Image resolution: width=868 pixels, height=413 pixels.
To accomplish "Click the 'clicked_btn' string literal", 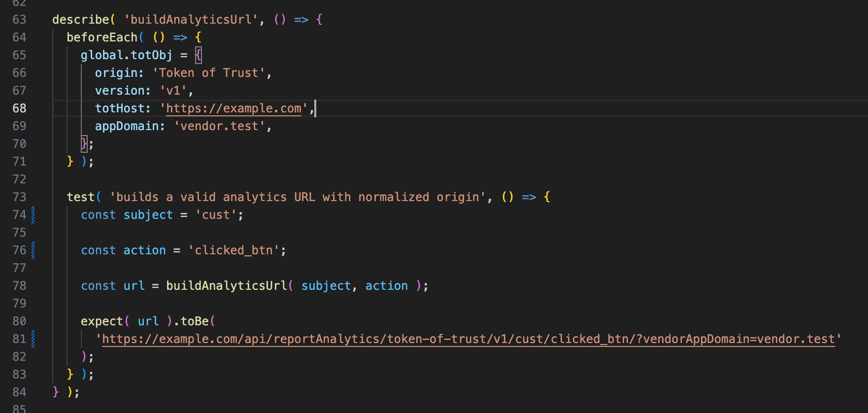I will pos(234,250).
